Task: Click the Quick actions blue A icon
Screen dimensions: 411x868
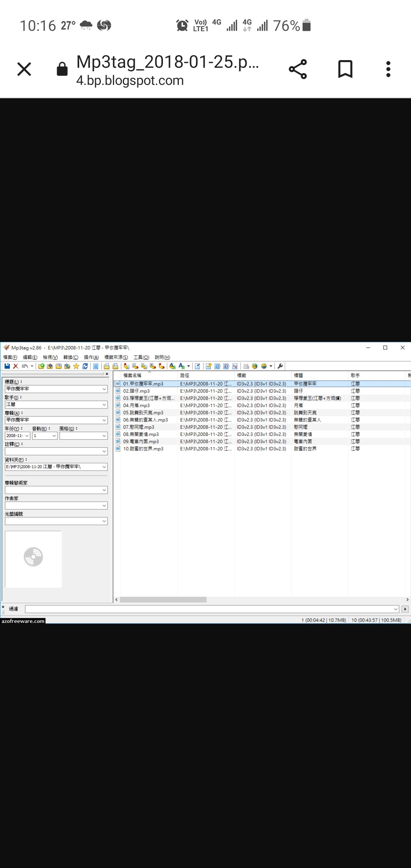Action: pos(182,366)
